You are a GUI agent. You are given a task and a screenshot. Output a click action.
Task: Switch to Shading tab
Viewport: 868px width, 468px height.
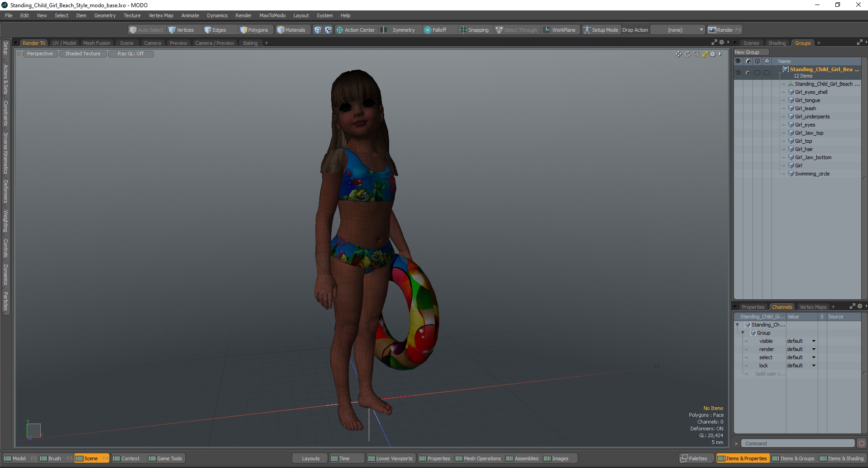(x=777, y=43)
